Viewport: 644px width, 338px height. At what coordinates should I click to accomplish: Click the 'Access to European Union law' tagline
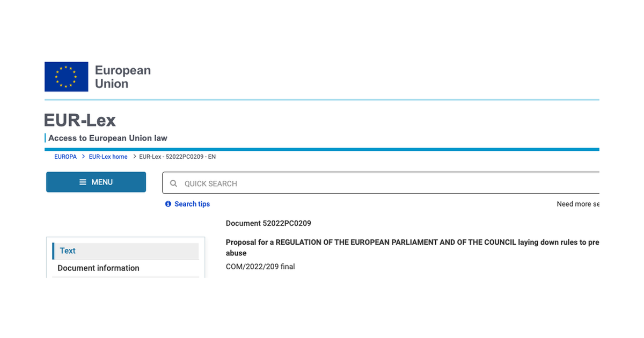point(108,138)
